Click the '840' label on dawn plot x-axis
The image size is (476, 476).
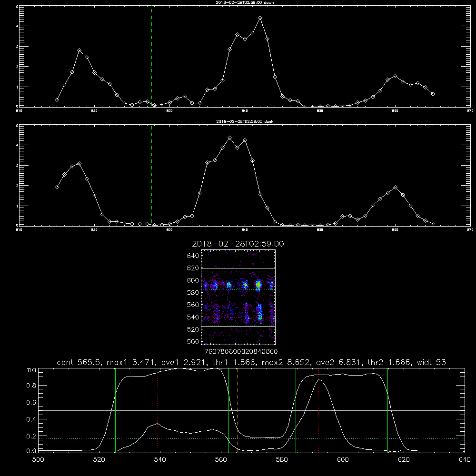click(245, 111)
